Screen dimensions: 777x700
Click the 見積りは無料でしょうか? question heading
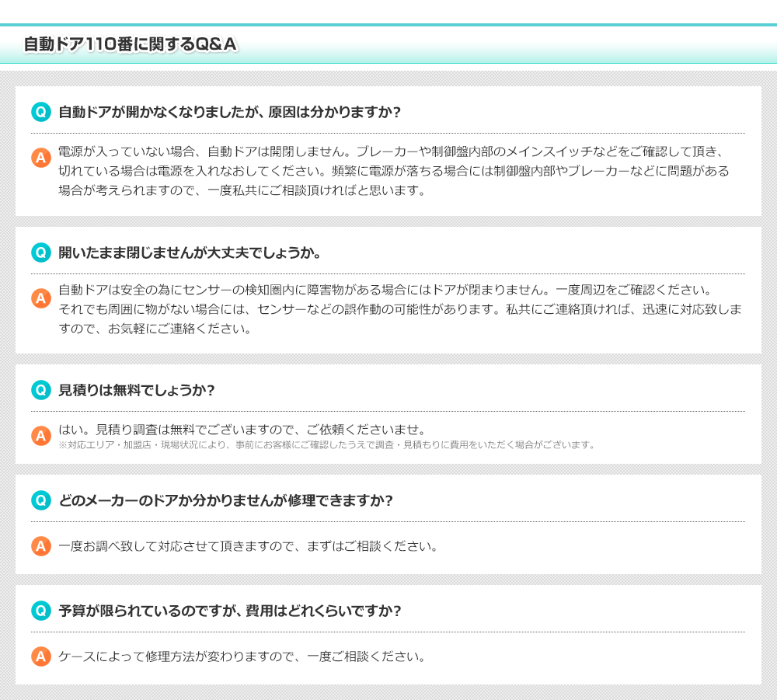coord(137,390)
